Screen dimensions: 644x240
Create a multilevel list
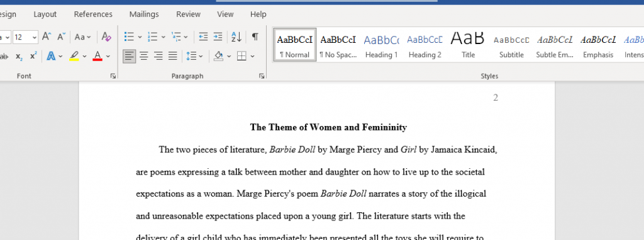[x=176, y=37]
